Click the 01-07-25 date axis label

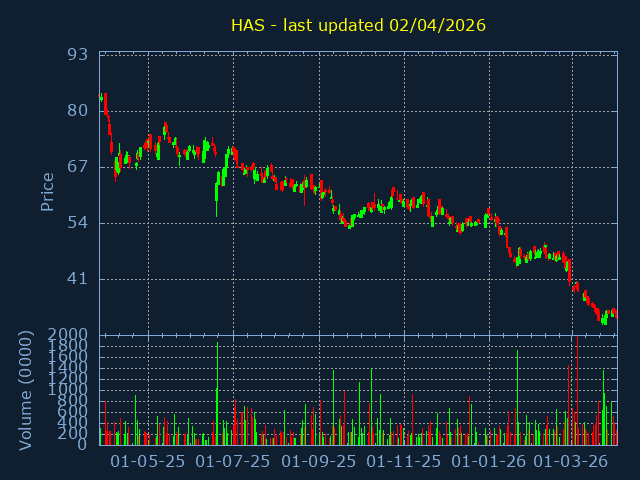coord(233,462)
